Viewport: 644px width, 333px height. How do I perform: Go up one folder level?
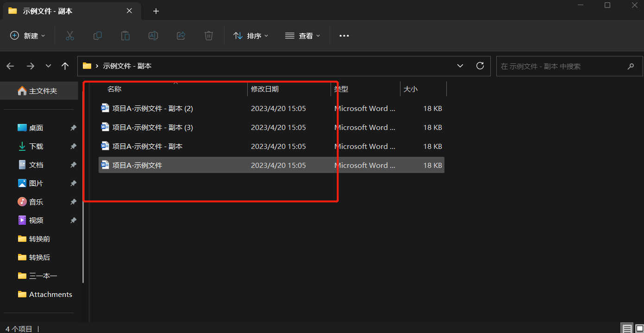65,66
